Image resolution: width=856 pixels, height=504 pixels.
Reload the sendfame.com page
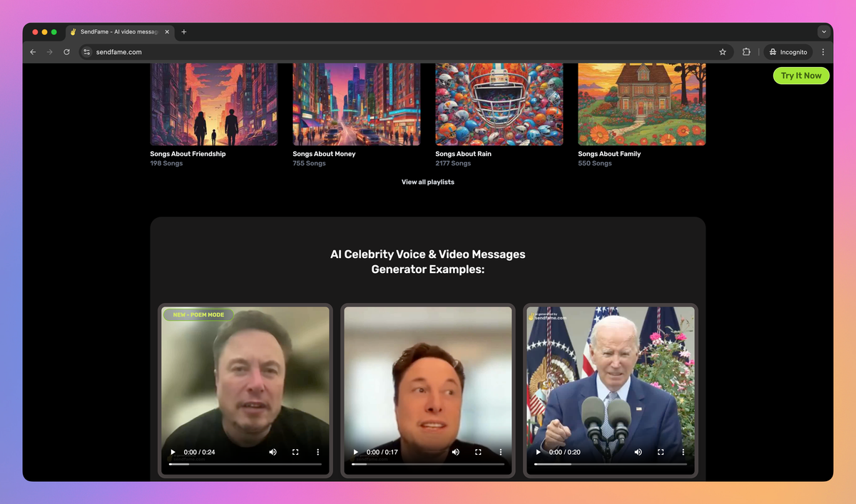(67, 52)
